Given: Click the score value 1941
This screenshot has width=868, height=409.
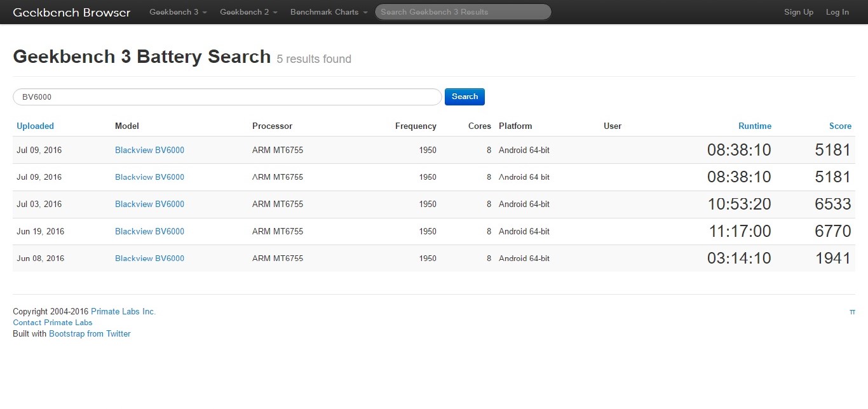Looking at the screenshot, I should coord(833,258).
